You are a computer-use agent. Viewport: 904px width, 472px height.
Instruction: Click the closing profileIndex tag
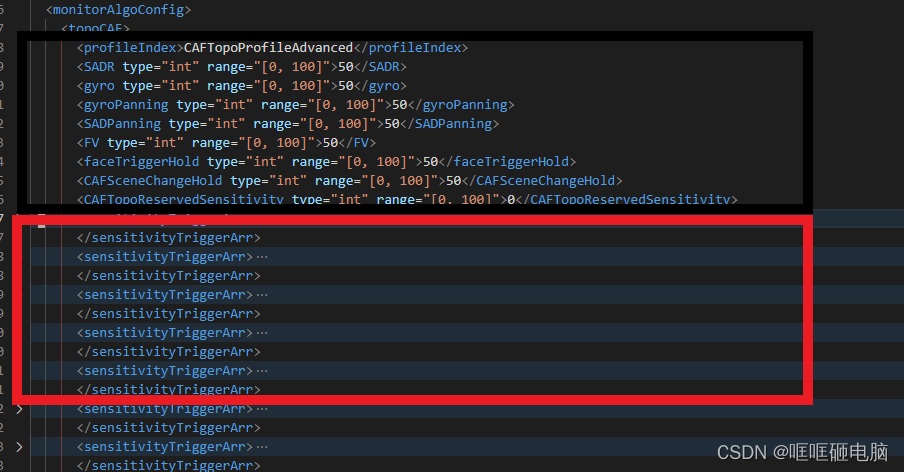click(x=410, y=47)
